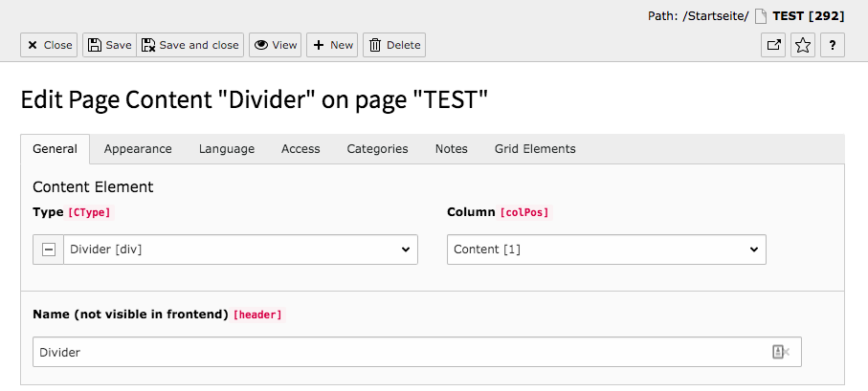Select the Access tab
The width and height of the screenshot is (868, 391).
[x=300, y=149]
